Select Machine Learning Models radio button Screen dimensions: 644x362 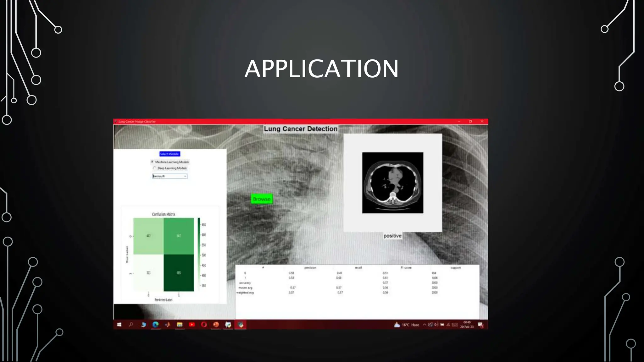point(152,162)
